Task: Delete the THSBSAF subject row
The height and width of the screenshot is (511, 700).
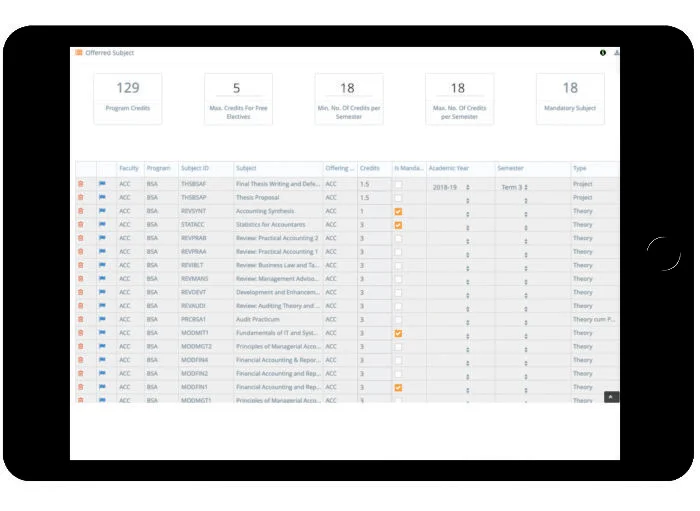Action: (81, 184)
